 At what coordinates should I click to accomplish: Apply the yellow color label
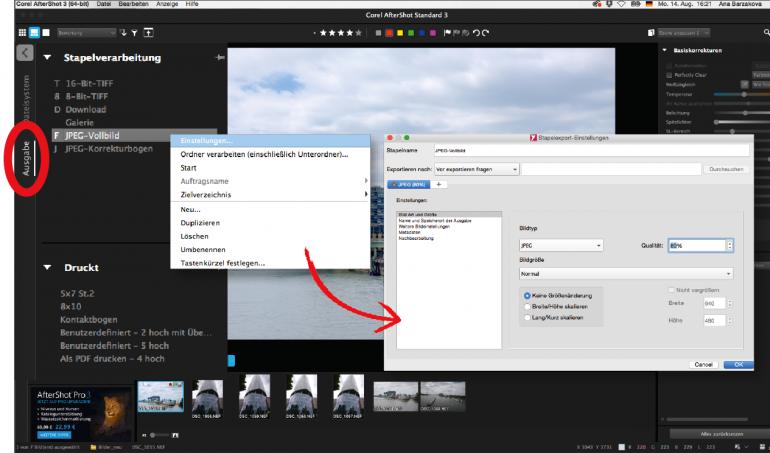tap(400, 33)
